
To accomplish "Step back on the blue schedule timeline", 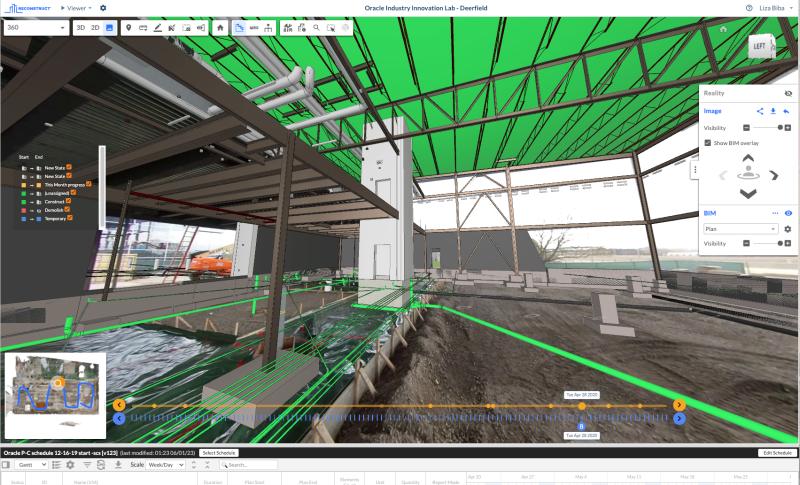I will point(119,419).
